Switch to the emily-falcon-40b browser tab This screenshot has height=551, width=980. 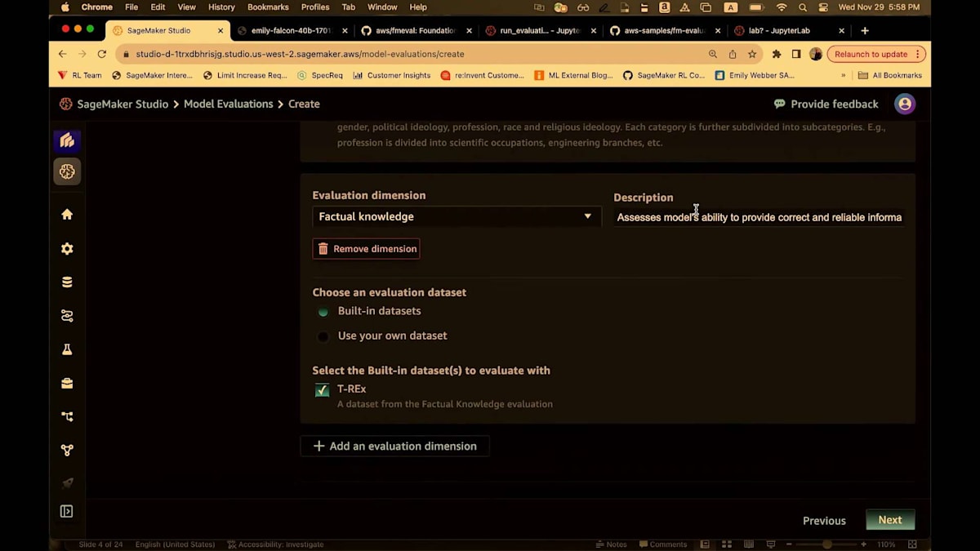[292, 31]
